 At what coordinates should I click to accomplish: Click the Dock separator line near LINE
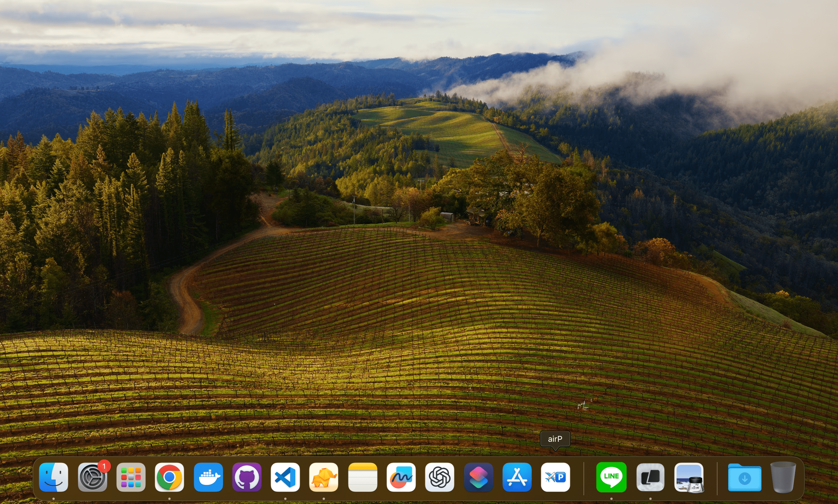[584, 478]
